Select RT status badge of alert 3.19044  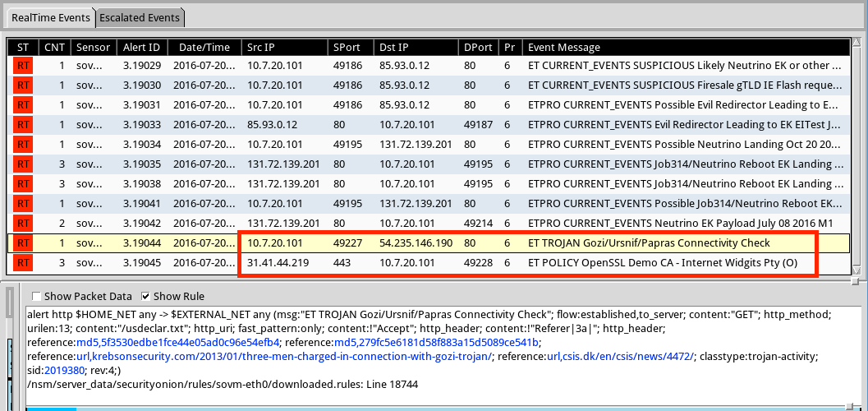coord(23,242)
